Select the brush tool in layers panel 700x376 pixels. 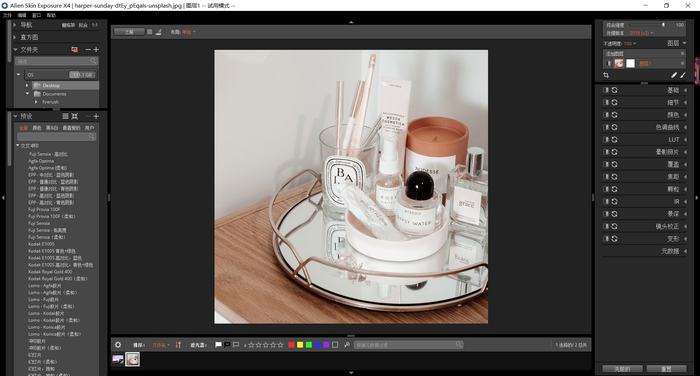coord(683,75)
